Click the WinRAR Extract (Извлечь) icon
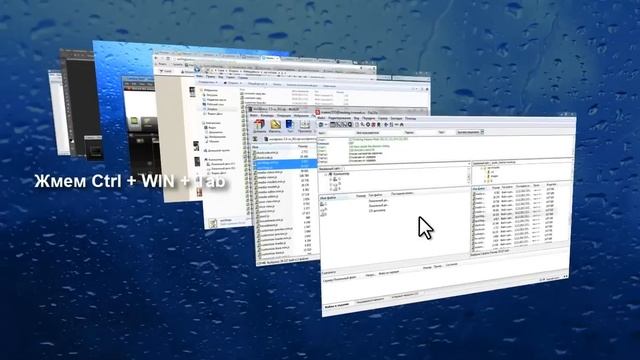 [275, 125]
